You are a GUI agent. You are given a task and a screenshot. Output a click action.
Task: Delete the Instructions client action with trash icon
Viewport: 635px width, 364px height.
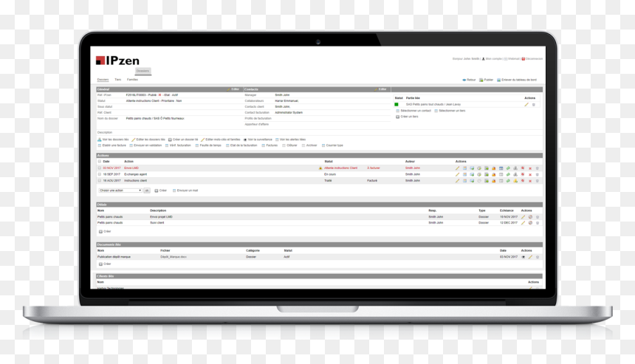pyautogui.click(x=538, y=181)
